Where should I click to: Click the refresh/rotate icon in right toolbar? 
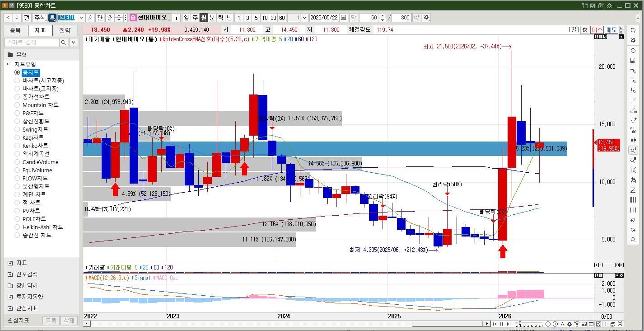pos(633,30)
